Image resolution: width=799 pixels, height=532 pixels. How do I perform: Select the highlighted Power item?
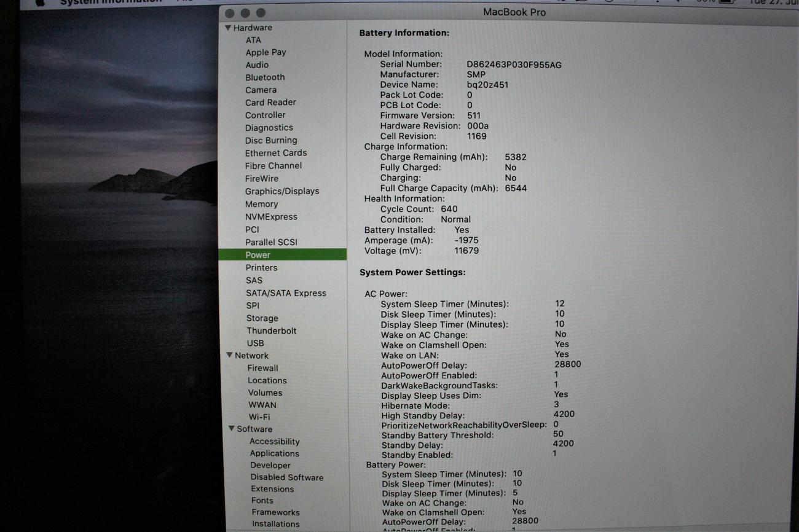258,255
